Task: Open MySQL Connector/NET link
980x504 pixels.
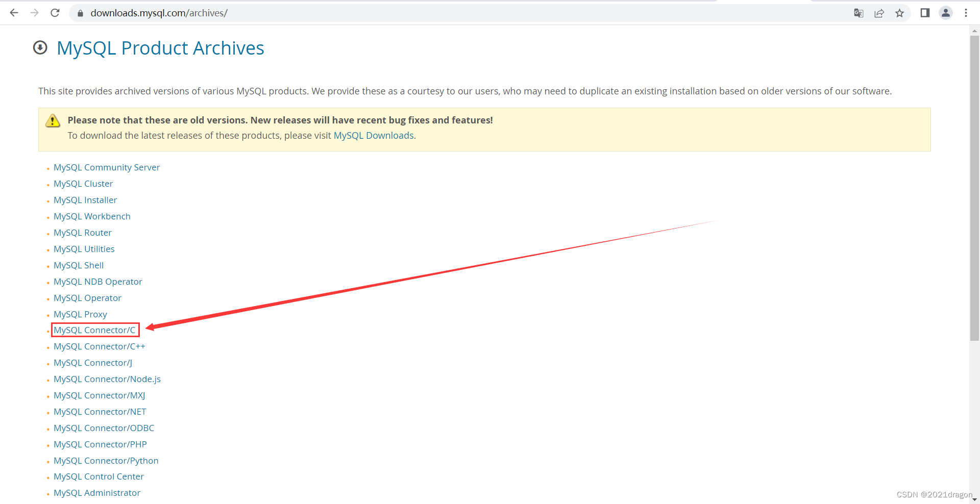Action: pyautogui.click(x=100, y=412)
